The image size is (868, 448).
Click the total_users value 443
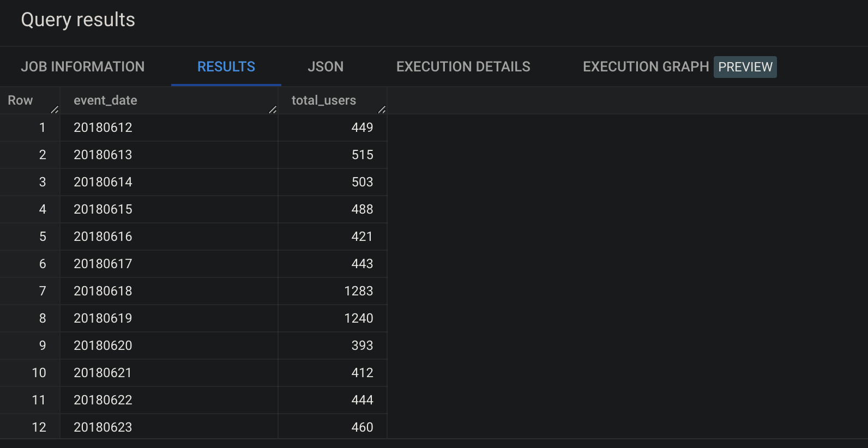(362, 264)
